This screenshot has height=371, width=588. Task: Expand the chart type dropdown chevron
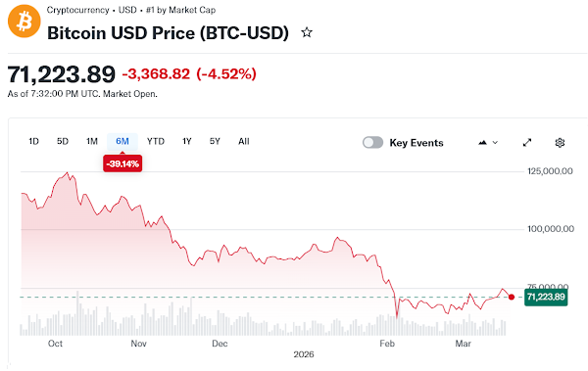pyautogui.click(x=495, y=142)
